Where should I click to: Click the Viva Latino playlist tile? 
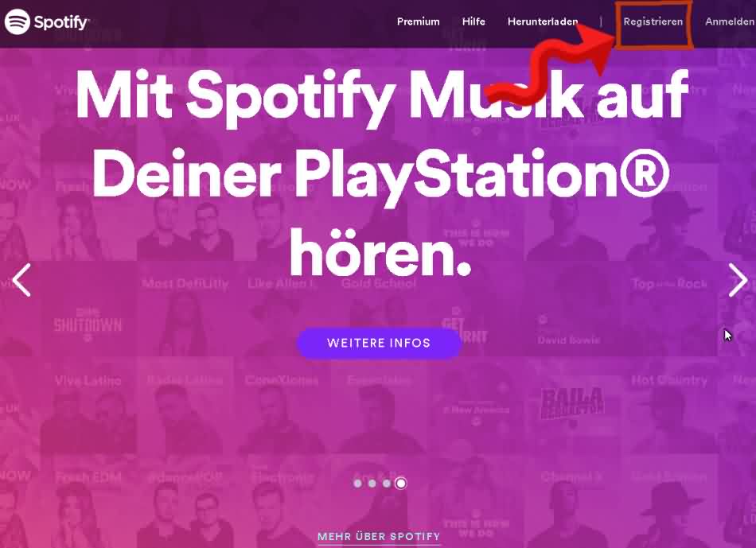(88, 405)
